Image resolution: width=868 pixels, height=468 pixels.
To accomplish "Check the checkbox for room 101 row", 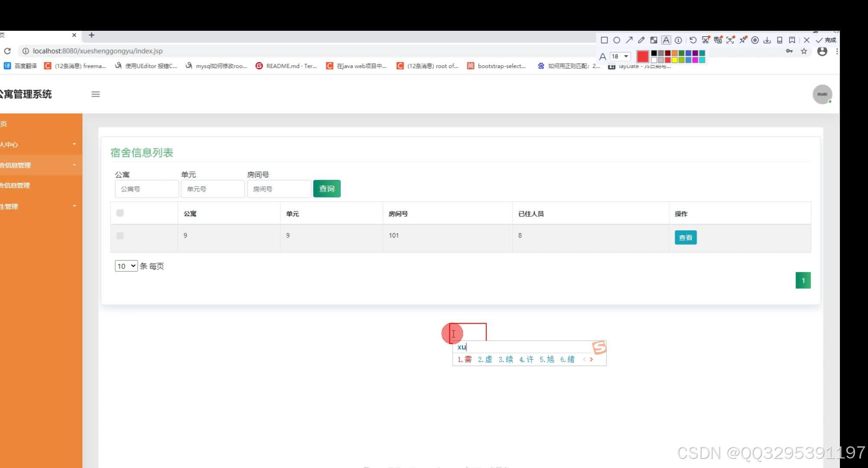I will point(120,236).
